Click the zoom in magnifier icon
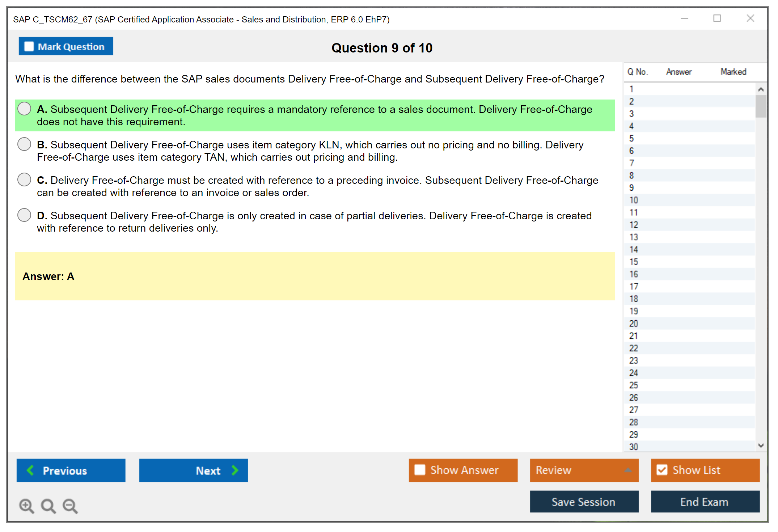 tap(26, 506)
